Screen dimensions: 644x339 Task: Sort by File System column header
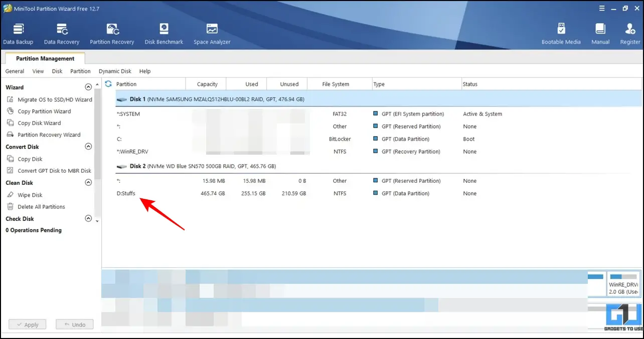tap(340, 84)
